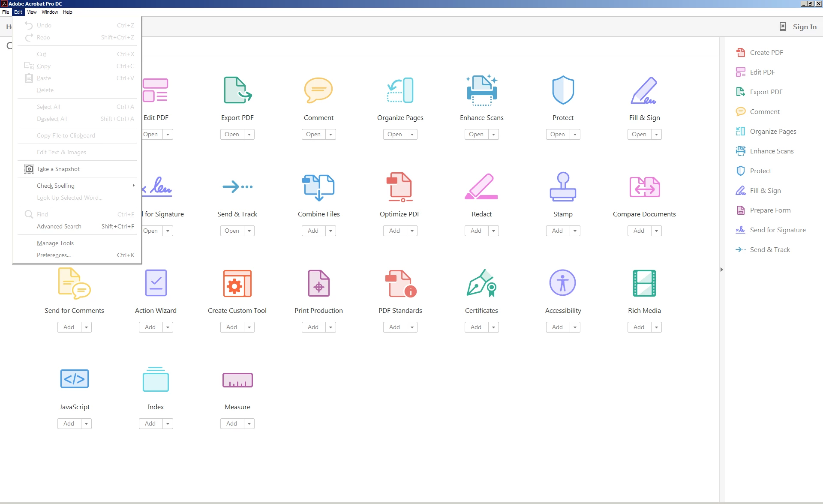Select the Stamp tool icon
This screenshot has width=823, height=504.
[x=563, y=186]
